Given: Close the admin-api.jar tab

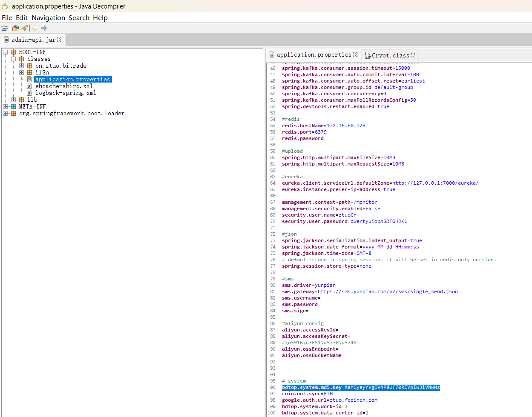Looking at the screenshot, I should [x=59, y=40].
